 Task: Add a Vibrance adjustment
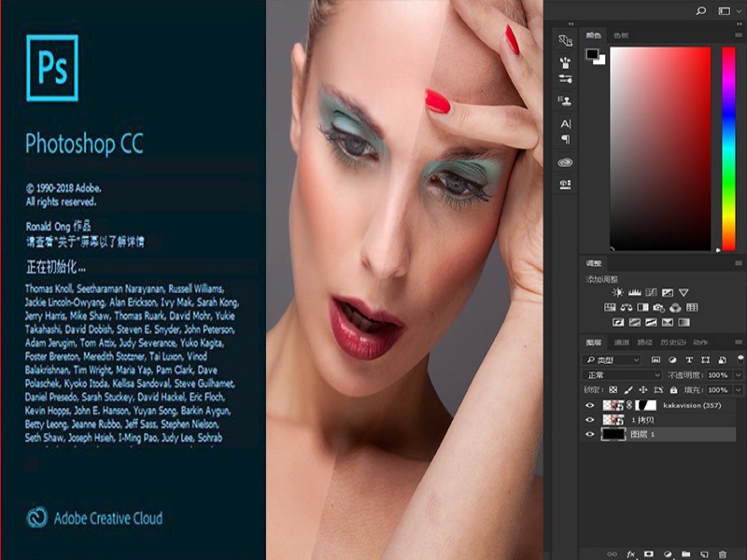[684, 292]
